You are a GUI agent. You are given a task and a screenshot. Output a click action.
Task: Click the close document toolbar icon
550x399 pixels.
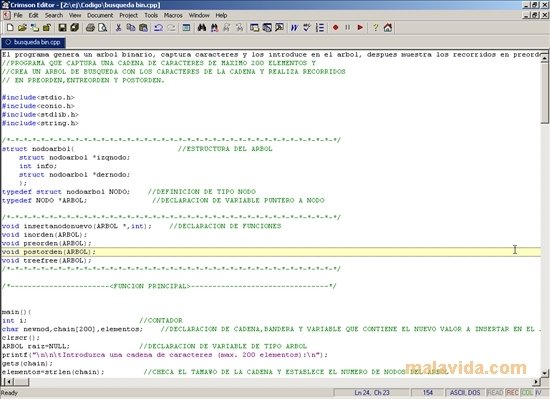pyautogui.click(x=47, y=27)
